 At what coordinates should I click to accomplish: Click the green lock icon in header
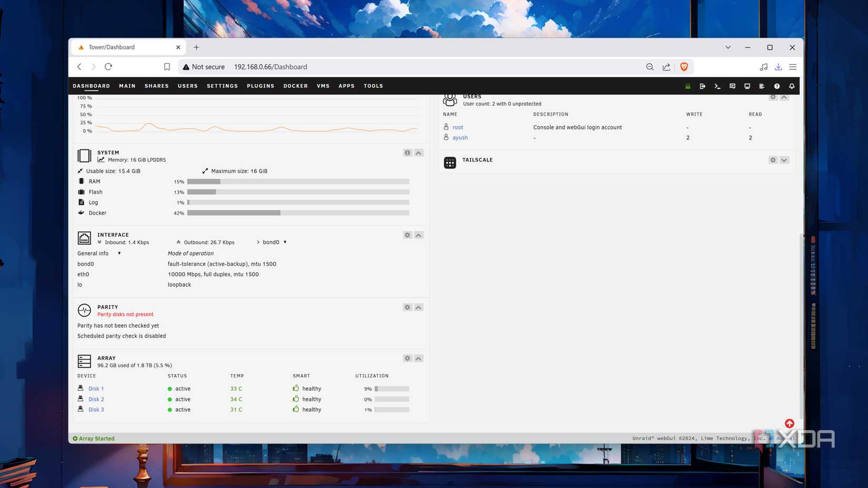[x=688, y=86]
